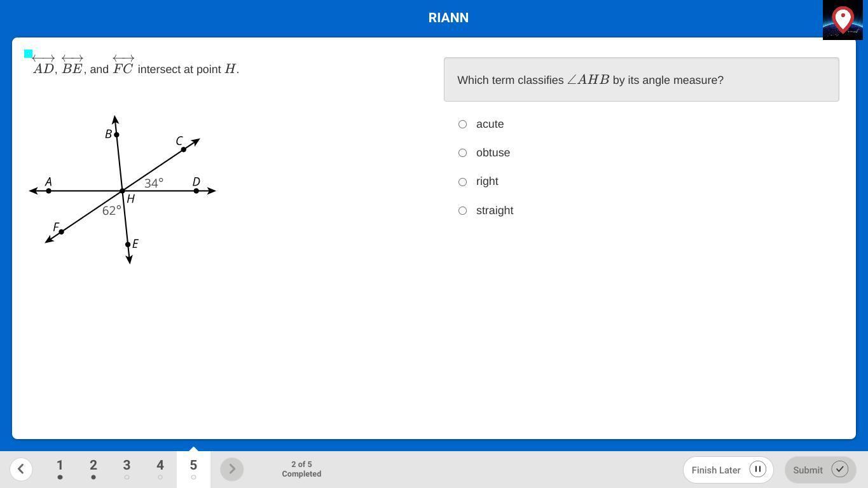Select the acute answer option
Screen dimensions: 868x488
pos(463,125)
